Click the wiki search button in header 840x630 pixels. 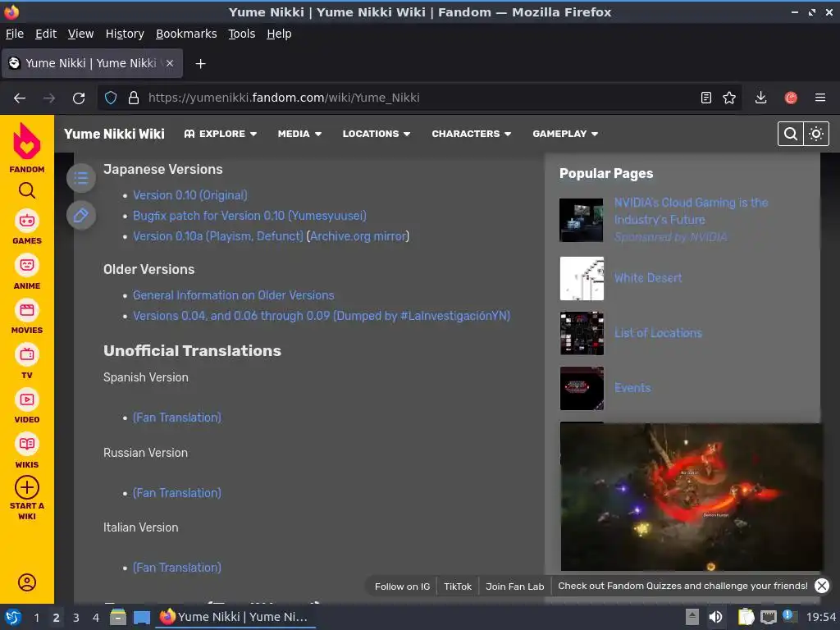[x=790, y=134]
